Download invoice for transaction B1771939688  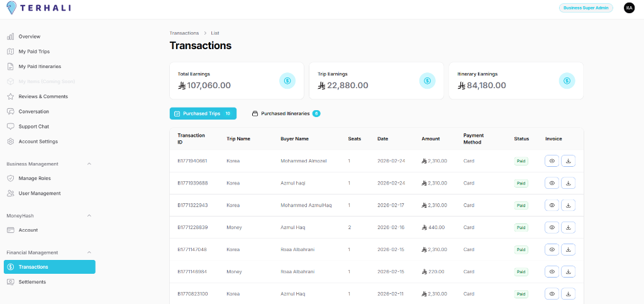click(x=569, y=183)
